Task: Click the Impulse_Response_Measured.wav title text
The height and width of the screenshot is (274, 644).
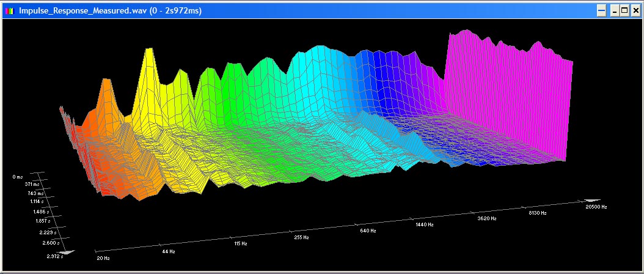Action: tap(110, 10)
